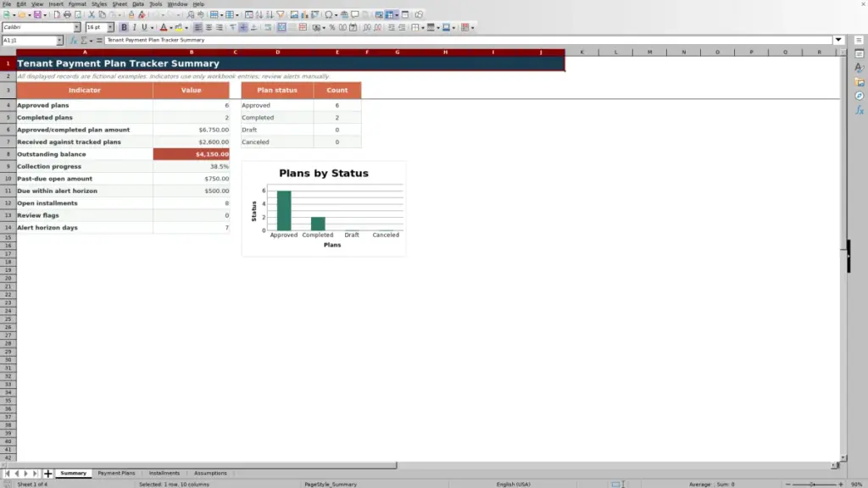
Task: Click the Add new sheet plus icon
Action: 47,473
